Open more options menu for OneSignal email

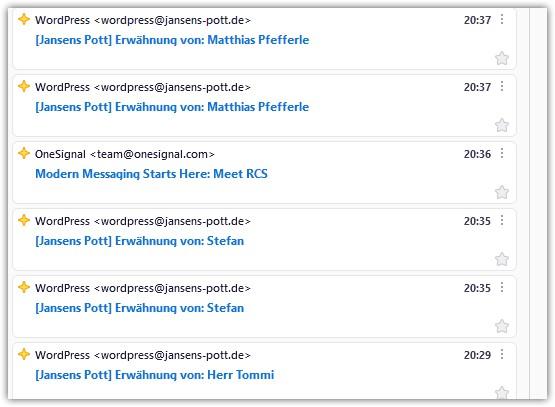tap(502, 153)
